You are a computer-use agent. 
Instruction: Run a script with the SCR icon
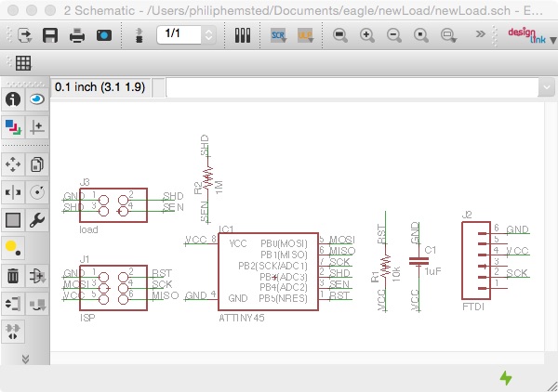278,35
